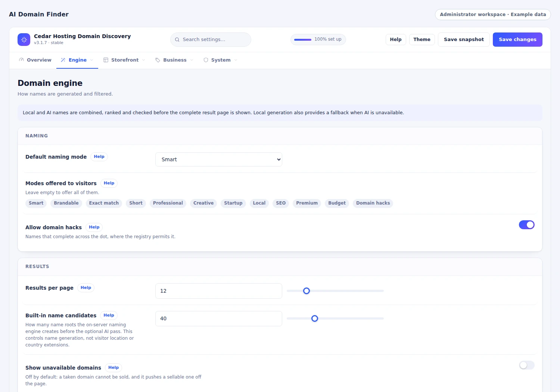Viewport: 560px width, 392px height.
Task: Switch to the Overview tab
Action: (x=35, y=60)
